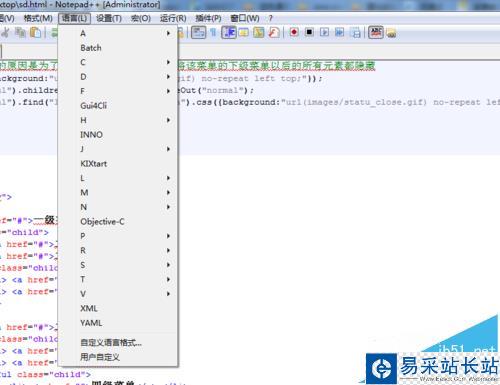Viewport: 500px width, 385px height.
Task: Click the ABC spell check icon
Action: (376, 32)
